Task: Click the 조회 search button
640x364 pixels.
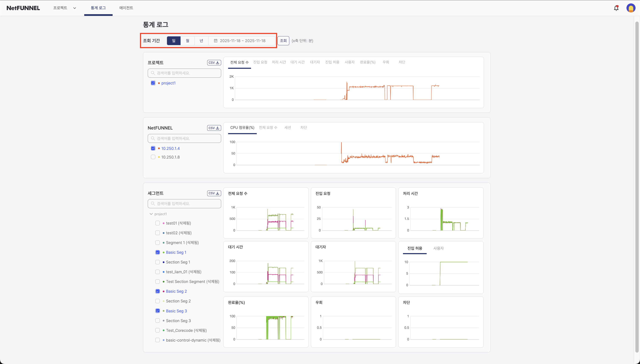Action: coord(283,41)
